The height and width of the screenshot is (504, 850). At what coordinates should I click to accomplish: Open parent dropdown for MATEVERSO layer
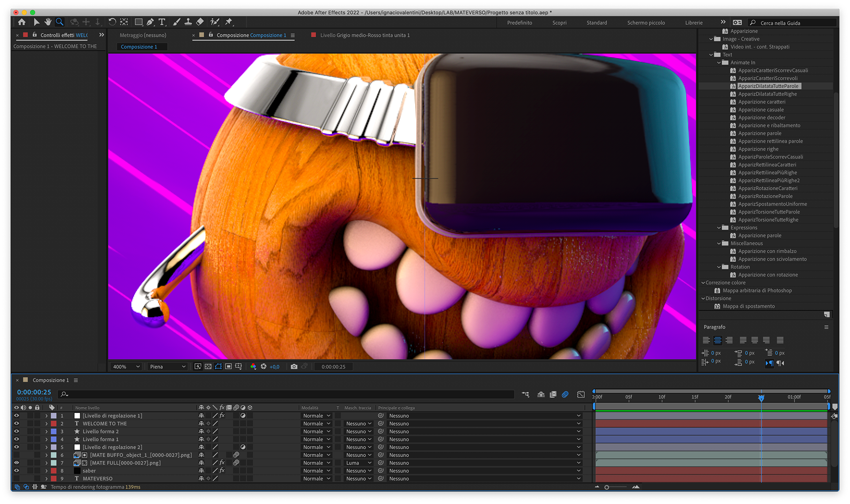click(x=484, y=478)
